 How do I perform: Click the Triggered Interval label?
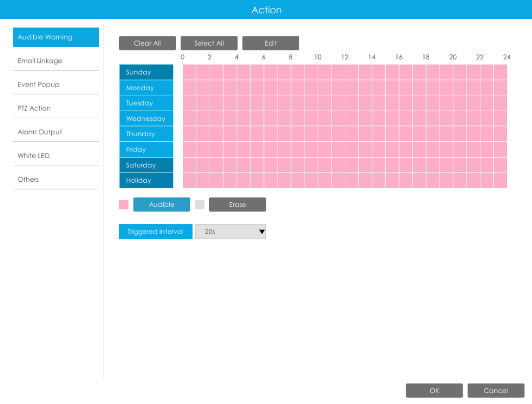click(x=156, y=231)
